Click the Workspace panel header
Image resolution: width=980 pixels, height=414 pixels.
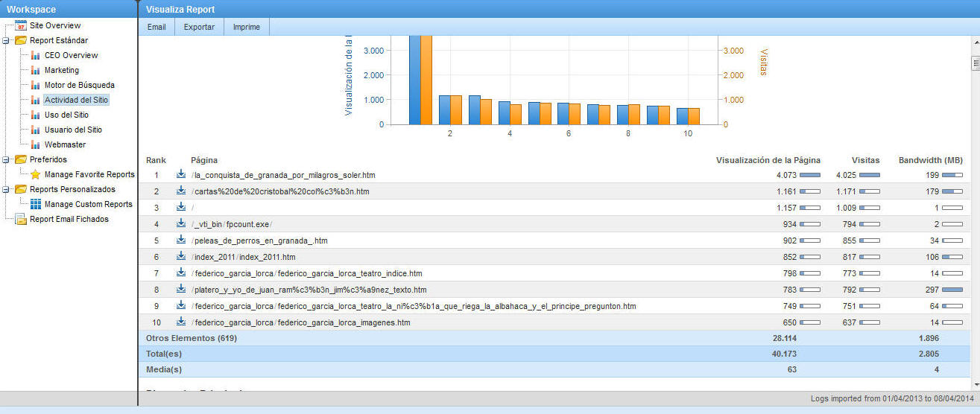pos(69,9)
